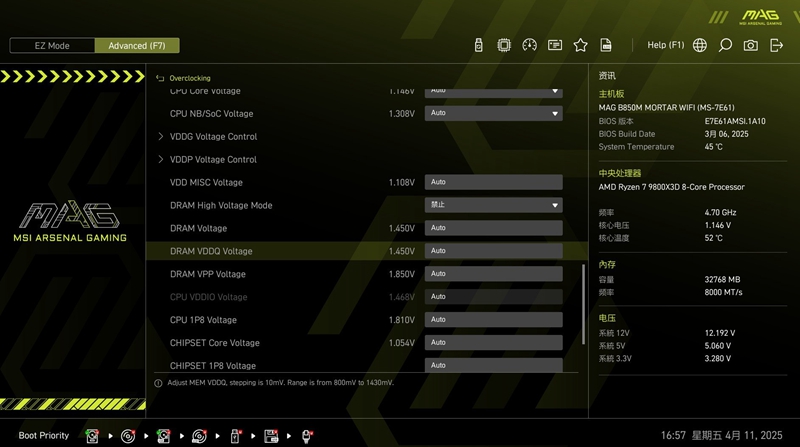Select the Advanced (F7) tab
The width and height of the screenshot is (800, 447).
pyautogui.click(x=137, y=45)
